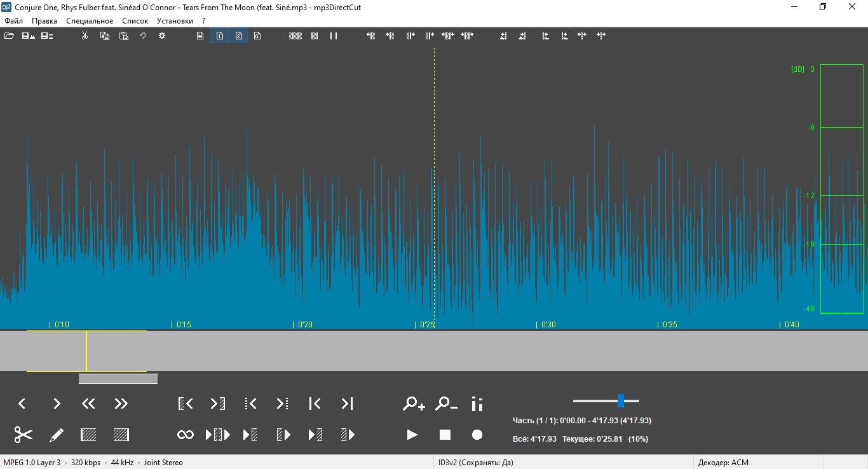Start recording with the round Record button

[477, 435]
